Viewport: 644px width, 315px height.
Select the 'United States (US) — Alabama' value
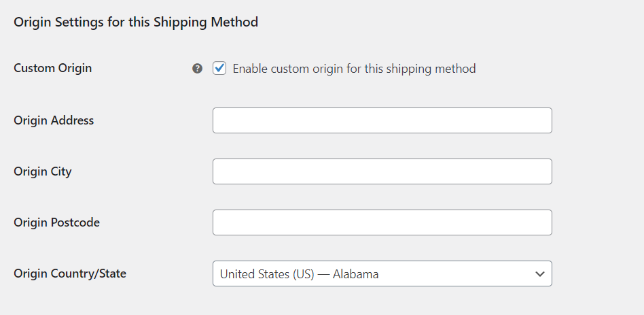tap(299, 274)
